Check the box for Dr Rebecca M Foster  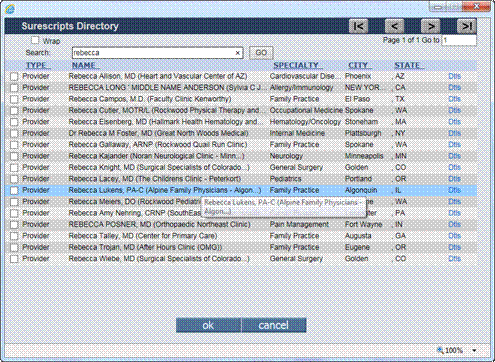click(x=14, y=134)
